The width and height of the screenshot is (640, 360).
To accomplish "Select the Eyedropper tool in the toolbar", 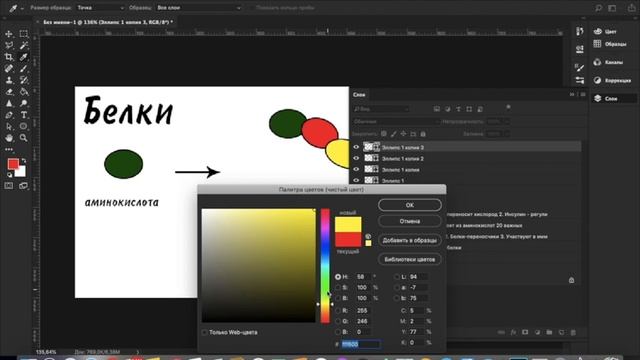I will tap(24, 57).
